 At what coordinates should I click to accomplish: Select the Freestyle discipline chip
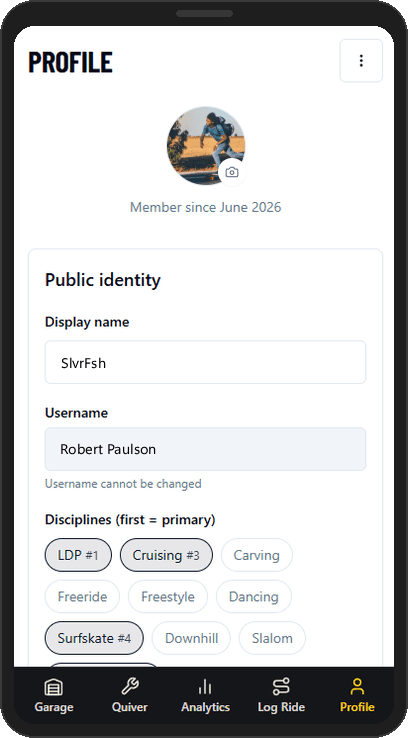[168, 596]
